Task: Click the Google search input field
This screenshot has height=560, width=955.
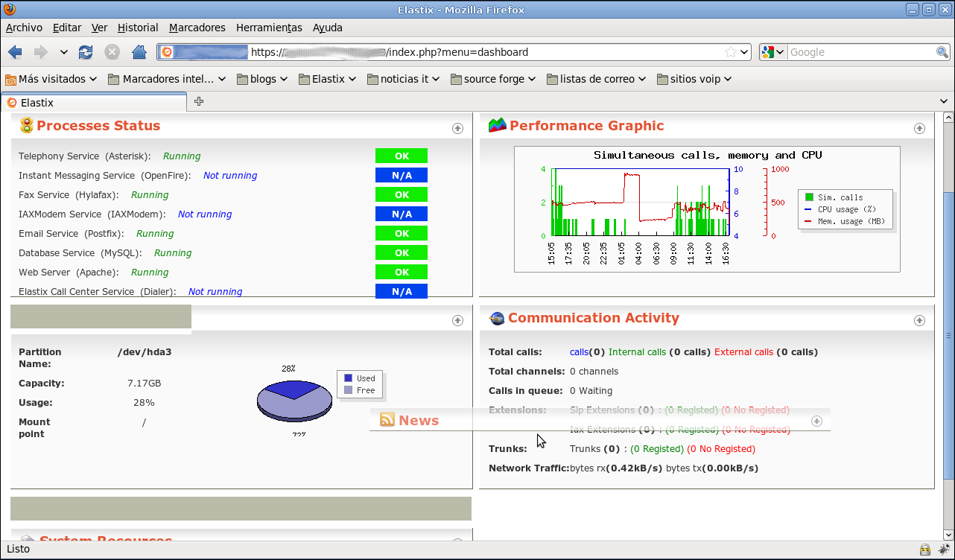Action: click(x=861, y=52)
